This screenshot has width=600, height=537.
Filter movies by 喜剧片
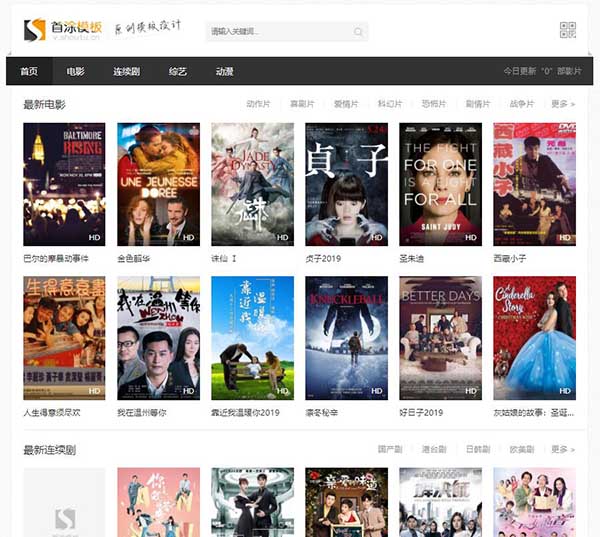(x=302, y=104)
